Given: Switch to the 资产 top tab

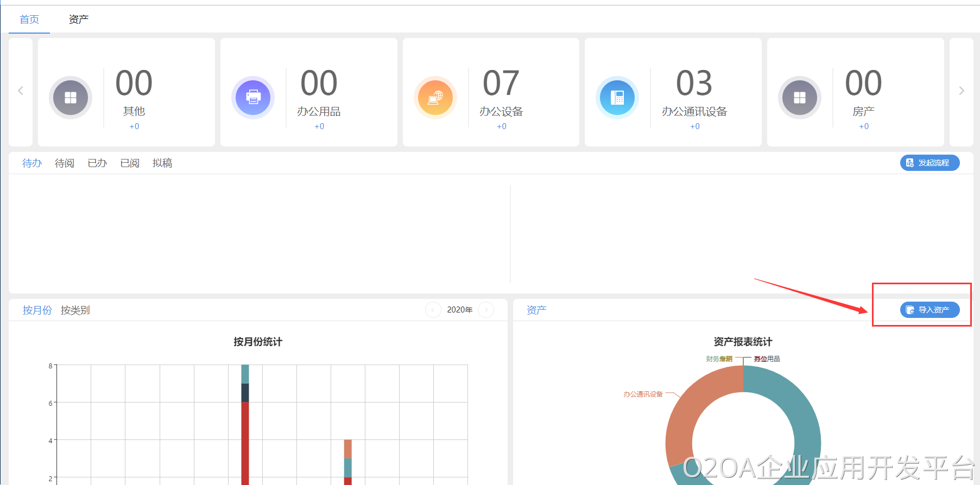Looking at the screenshot, I should tap(79, 20).
